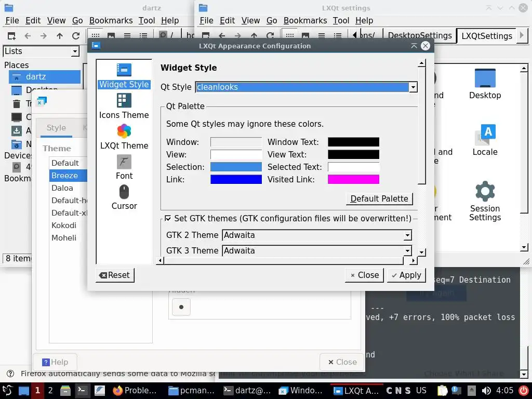Click new tab icon in dartz window toolbar
The image size is (532, 399).
pyautogui.click(x=11, y=36)
